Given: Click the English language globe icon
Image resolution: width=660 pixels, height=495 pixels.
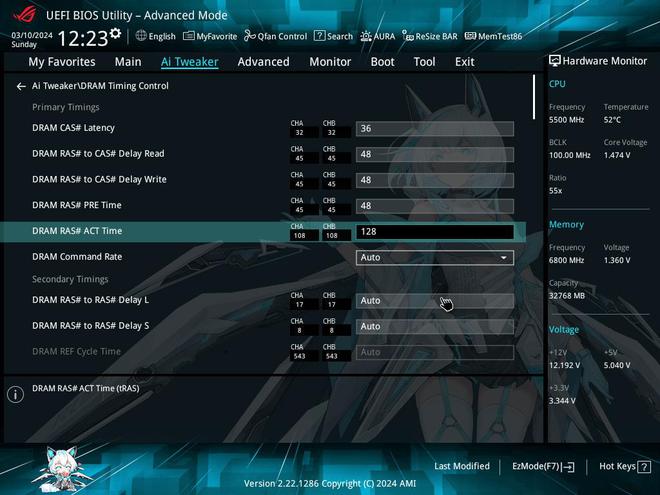Looking at the screenshot, I should pos(141,36).
